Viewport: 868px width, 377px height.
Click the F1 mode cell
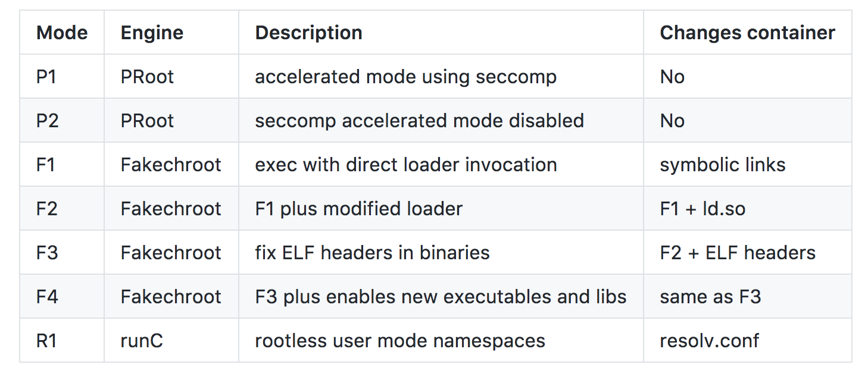coord(46,165)
